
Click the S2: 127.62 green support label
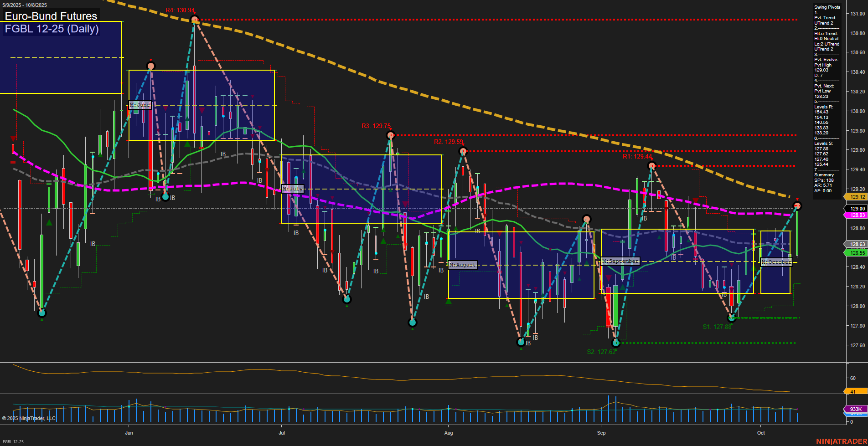pos(602,351)
